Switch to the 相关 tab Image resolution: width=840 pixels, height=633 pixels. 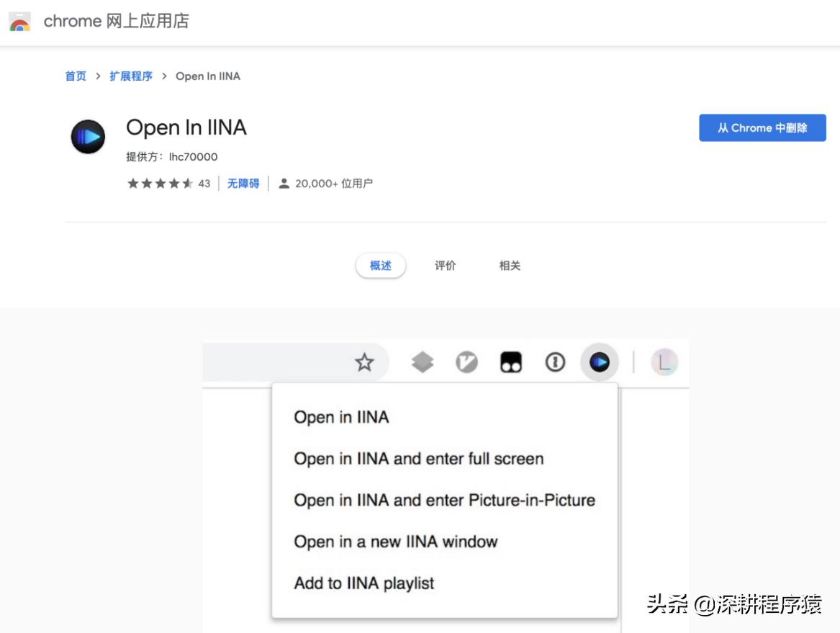510,265
